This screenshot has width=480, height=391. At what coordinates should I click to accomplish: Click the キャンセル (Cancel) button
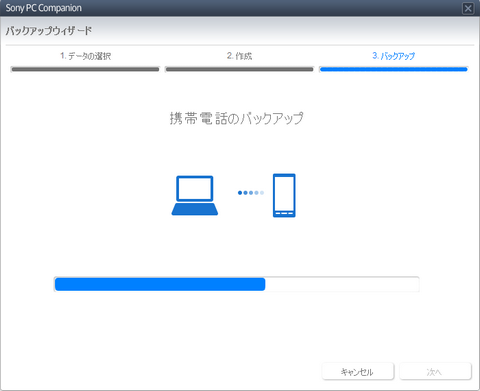(358, 371)
